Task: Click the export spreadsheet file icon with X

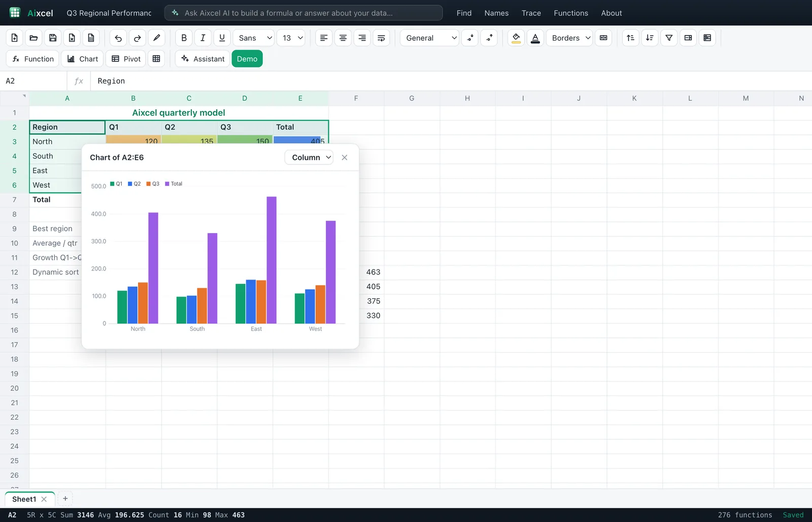Action: (x=72, y=38)
